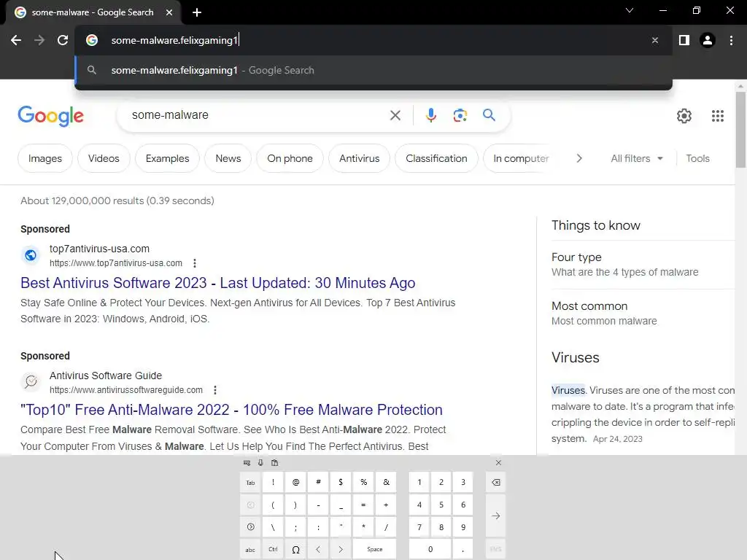
Task: Tap number 0 on keypad
Action: [x=430, y=550]
